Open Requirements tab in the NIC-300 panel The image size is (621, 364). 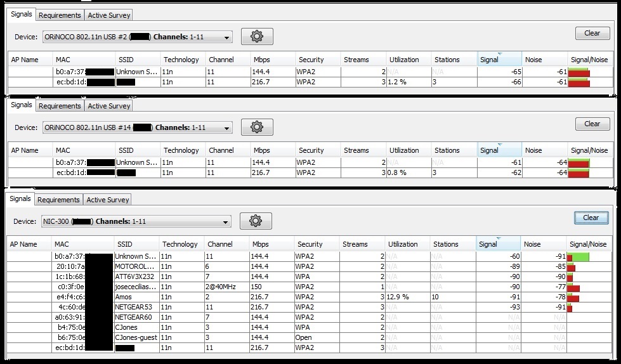coord(58,200)
